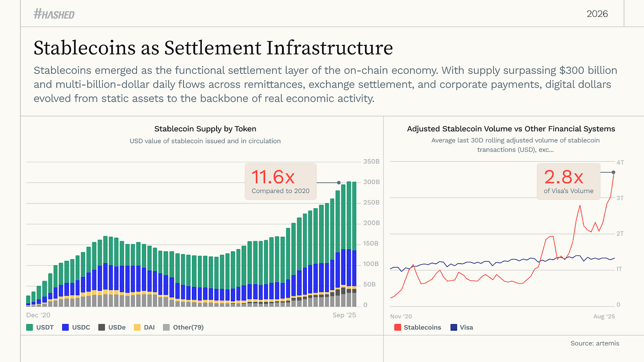Click the 2026 year label
644x362 pixels.
597,14
